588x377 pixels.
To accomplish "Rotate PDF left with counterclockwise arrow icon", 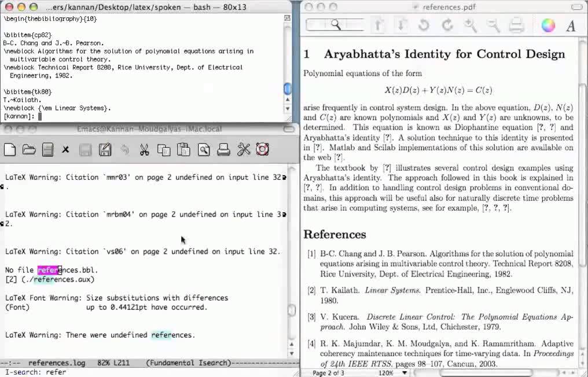I will [424, 25].
